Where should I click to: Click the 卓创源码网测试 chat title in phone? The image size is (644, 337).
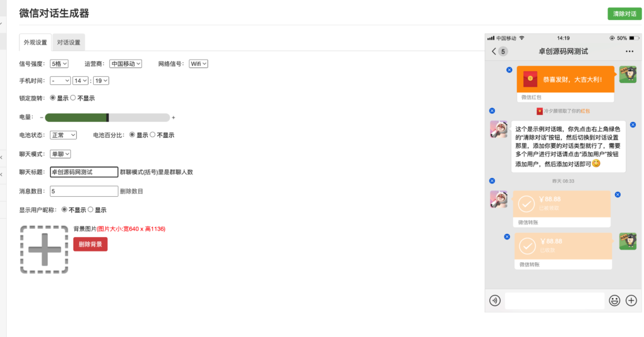563,52
